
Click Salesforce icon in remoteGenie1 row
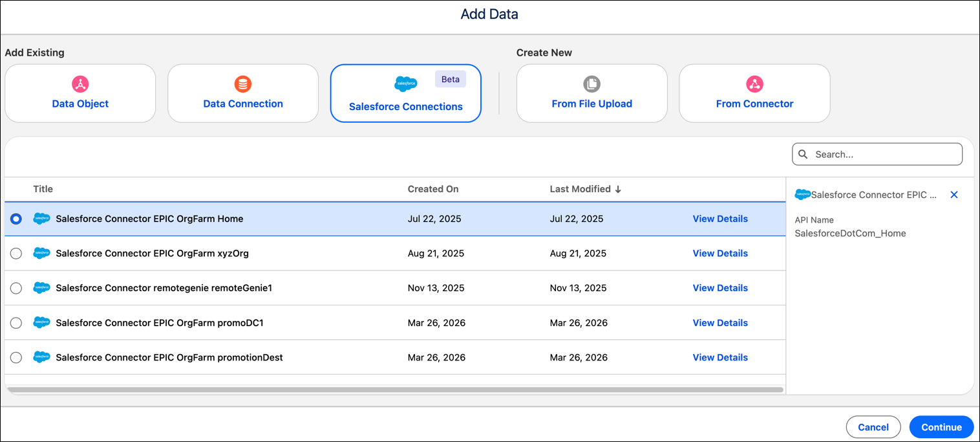pyautogui.click(x=41, y=288)
